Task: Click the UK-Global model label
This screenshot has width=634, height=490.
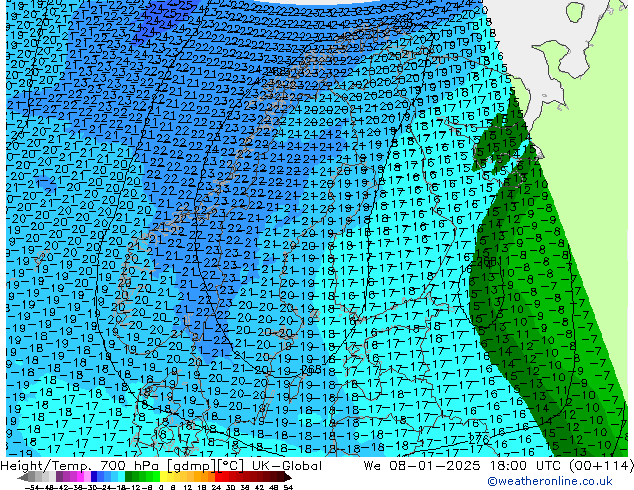Action: pos(287,466)
